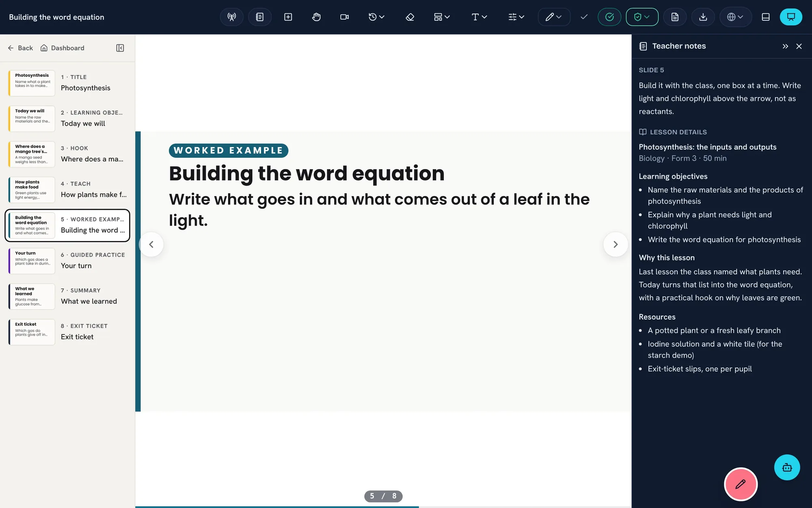This screenshot has width=812, height=508.
Task: Select slide 4 How plants make food
Action: (67, 190)
